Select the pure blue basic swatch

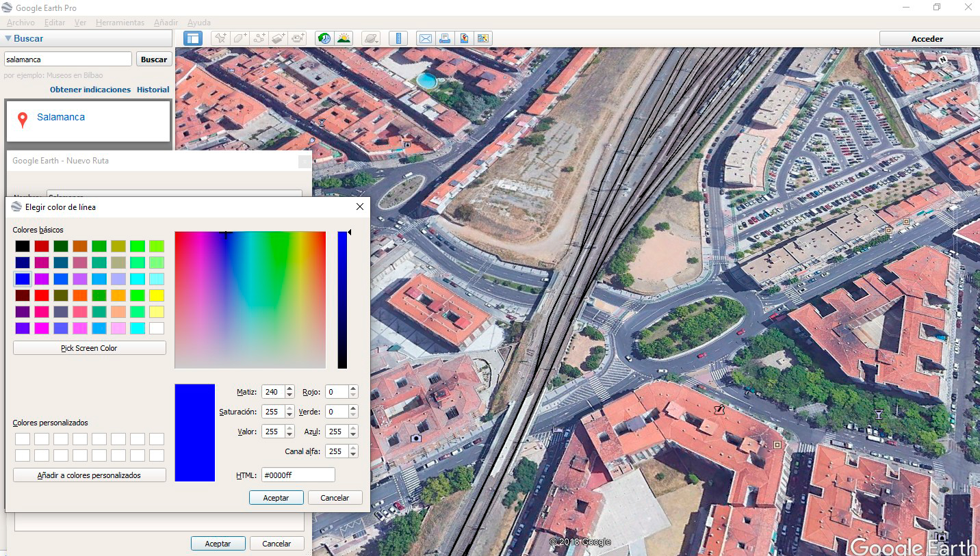pyautogui.click(x=23, y=279)
